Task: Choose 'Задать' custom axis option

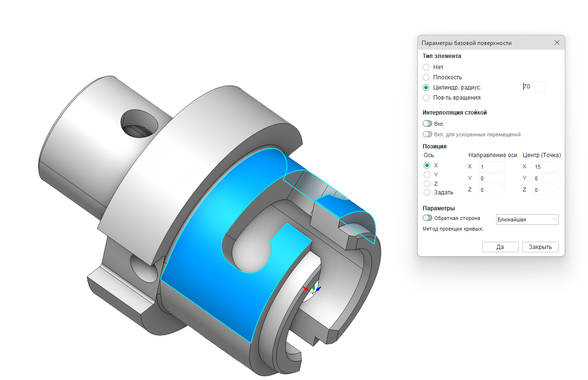Action: pos(427,192)
